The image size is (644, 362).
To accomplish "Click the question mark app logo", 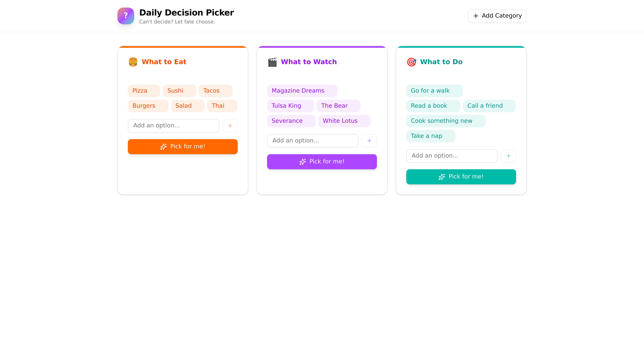I will click(126, 16).
